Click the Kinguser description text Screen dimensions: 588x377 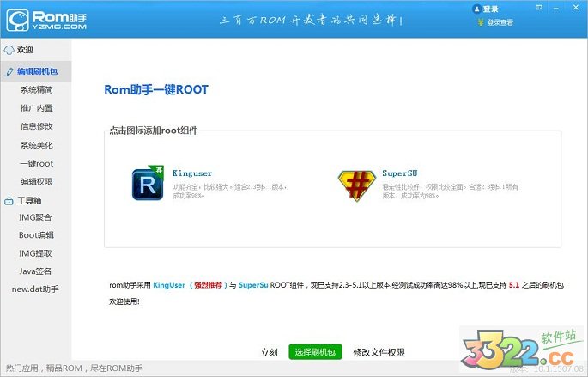[x=230, y=191]
